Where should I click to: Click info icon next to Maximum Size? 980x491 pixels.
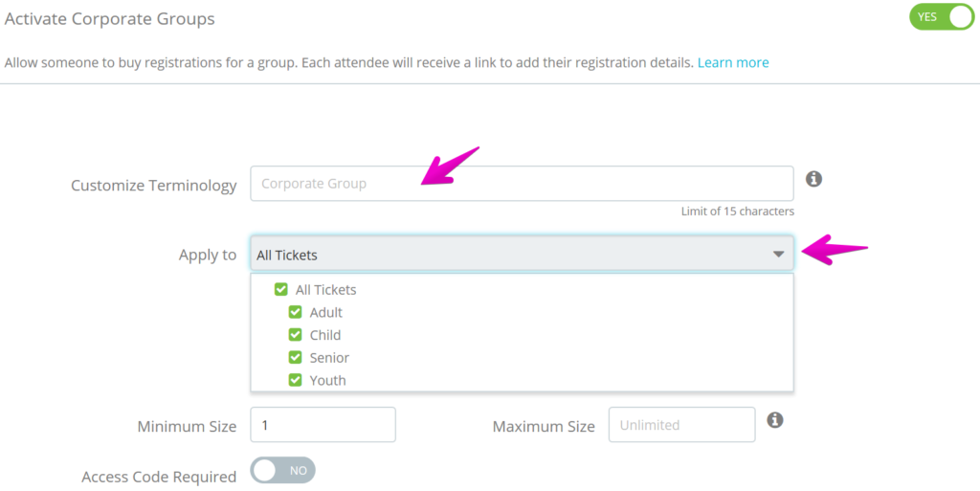click(775, 420)
